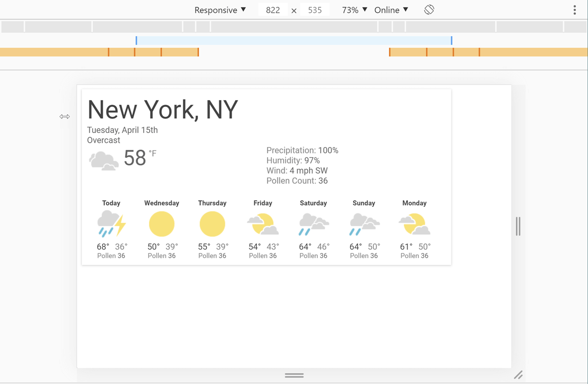Open the 73% zoom dropdown
588x384 pixels.
(x=354, y=10)
